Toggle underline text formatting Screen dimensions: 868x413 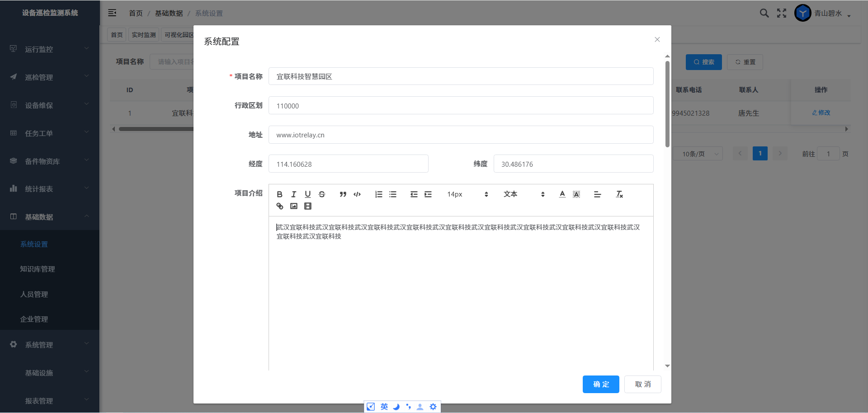click(308, 194)
